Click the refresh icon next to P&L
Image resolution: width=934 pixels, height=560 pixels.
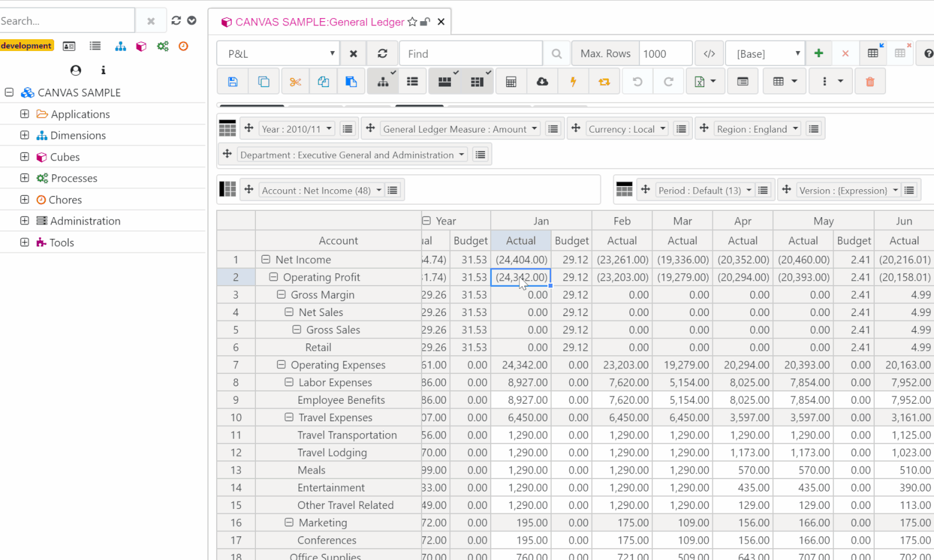click(x=382, y=54)
